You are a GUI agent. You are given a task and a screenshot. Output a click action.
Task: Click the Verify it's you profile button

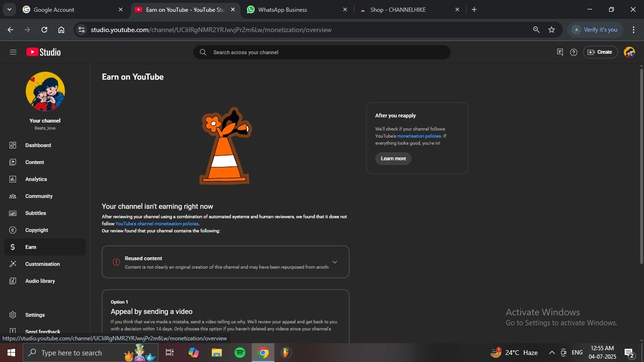595,30
